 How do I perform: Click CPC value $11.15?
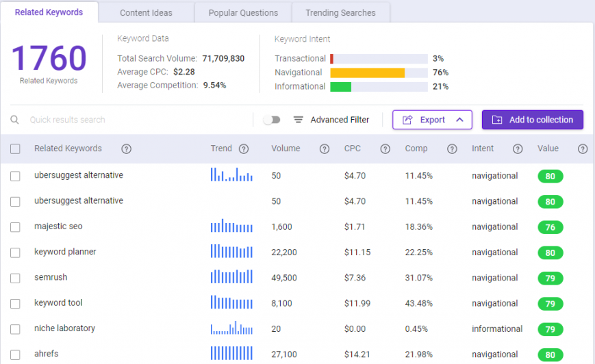click(x=357, y=252)
